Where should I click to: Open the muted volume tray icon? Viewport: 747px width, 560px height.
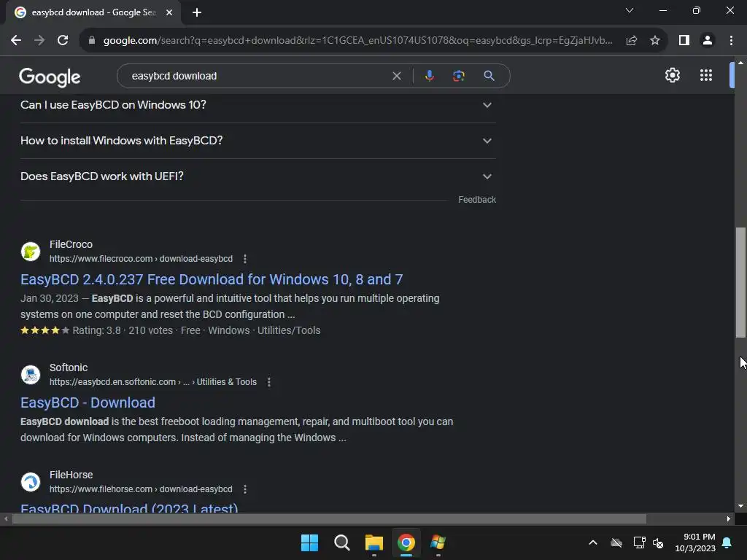click(658, 542)
